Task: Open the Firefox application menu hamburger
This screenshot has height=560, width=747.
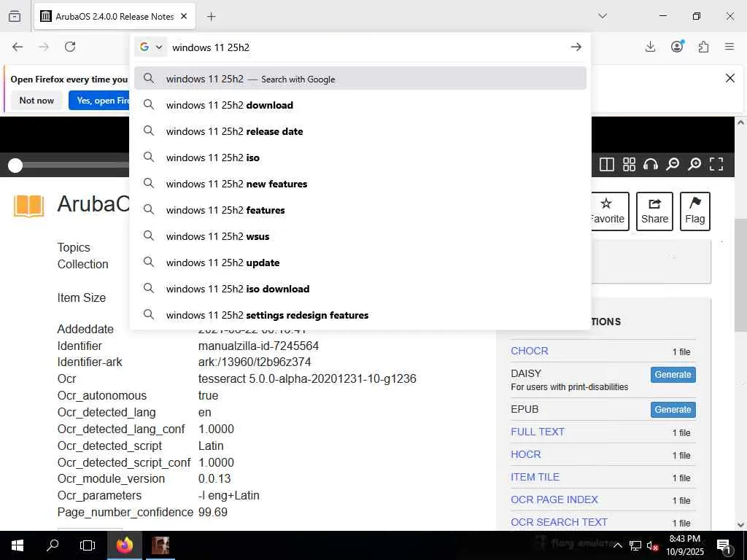Action: (729, 47)
